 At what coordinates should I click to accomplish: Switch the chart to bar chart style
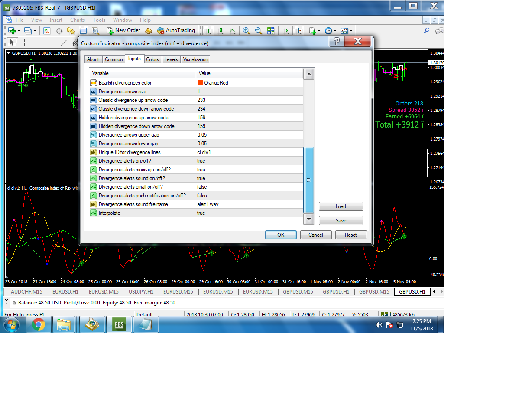[x=208, y=31]
